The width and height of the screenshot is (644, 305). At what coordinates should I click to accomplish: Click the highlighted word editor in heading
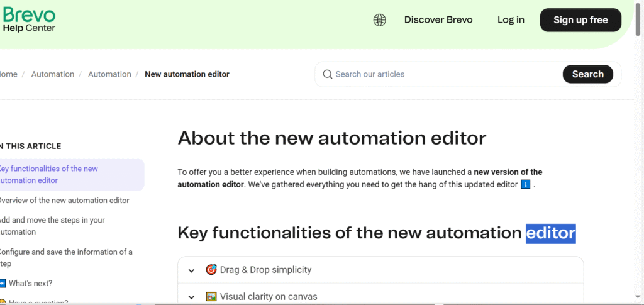(551, 233)
